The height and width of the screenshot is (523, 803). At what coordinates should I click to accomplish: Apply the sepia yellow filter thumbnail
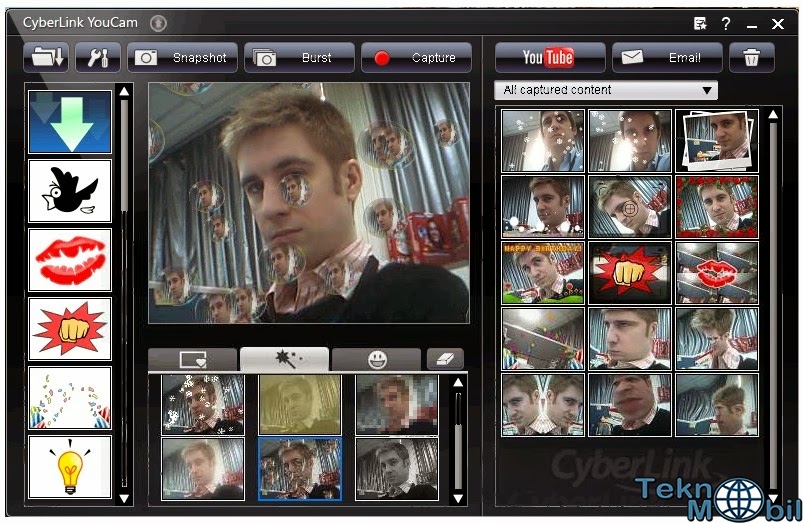pos(300,405)
